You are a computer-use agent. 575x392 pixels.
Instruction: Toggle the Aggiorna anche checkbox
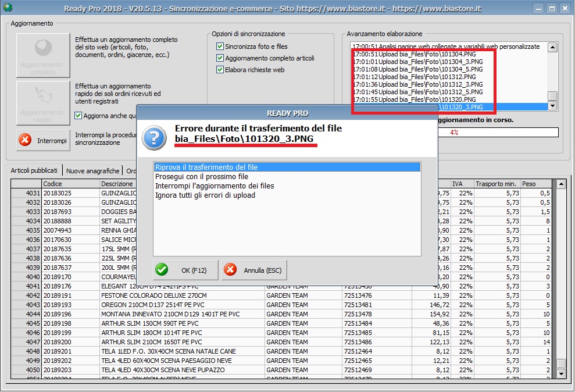click(x=78, y=116)
